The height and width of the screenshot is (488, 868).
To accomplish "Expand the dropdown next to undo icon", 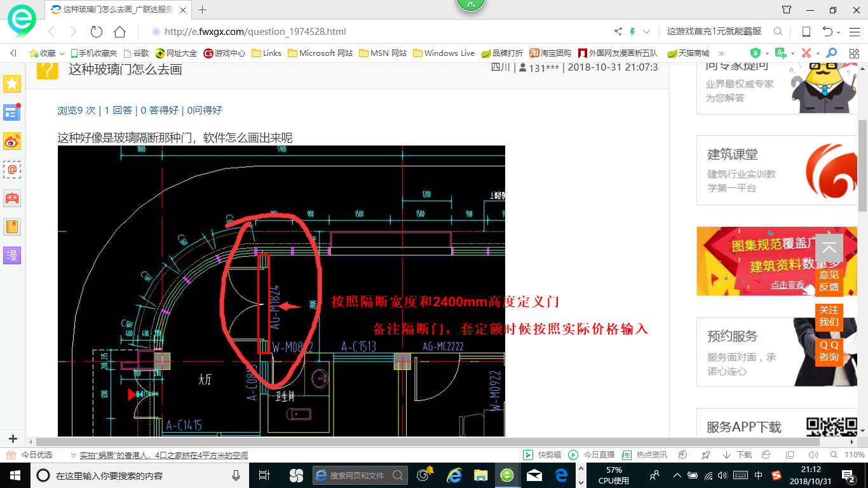I will 839,32.
